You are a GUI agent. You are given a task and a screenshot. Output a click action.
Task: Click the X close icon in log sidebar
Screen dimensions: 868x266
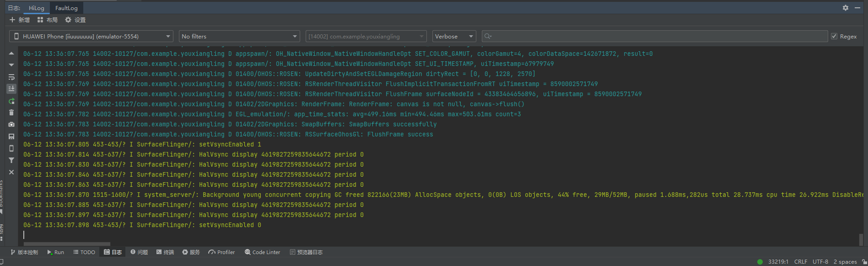(11, 172)
